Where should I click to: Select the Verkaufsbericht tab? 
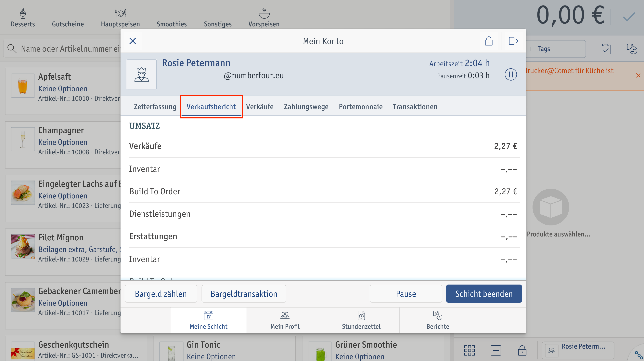point(211,107)
